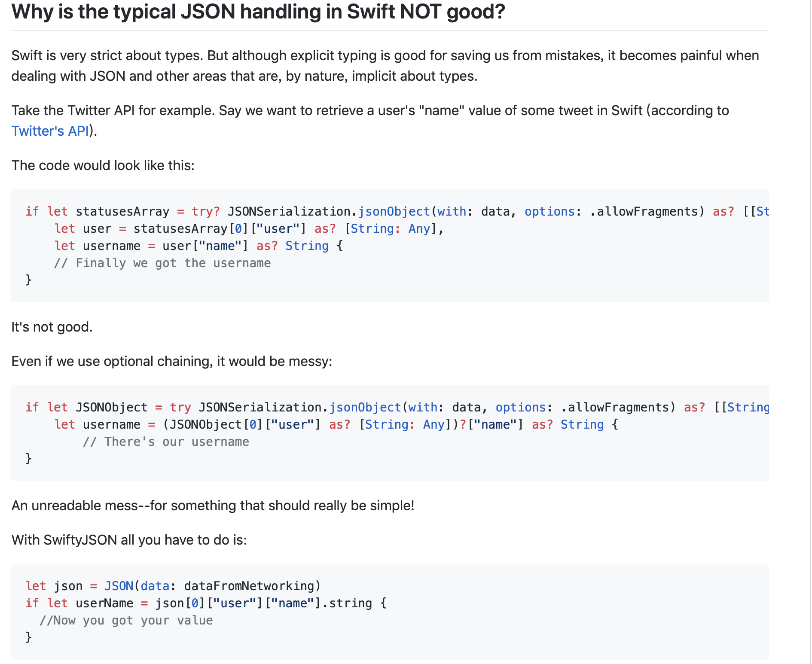Click the paragraph starting 'Swift is very strict about types'
The width and height of the screenshot is (812, 664).
point(385,66)
